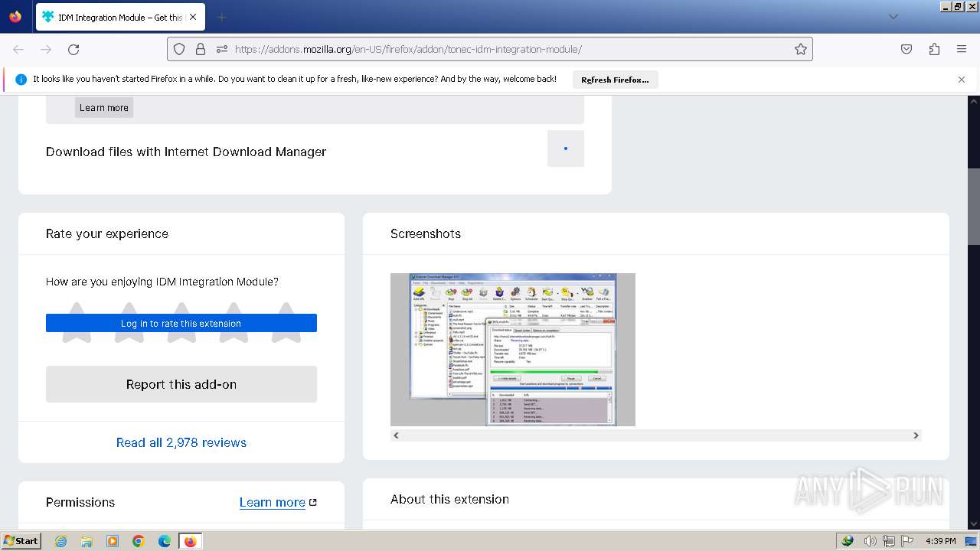Click screenshots scroll right arrow

916,435
